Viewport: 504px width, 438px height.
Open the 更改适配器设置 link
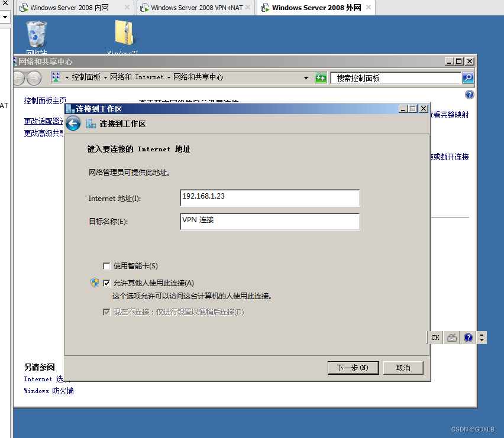pos(43,121)
